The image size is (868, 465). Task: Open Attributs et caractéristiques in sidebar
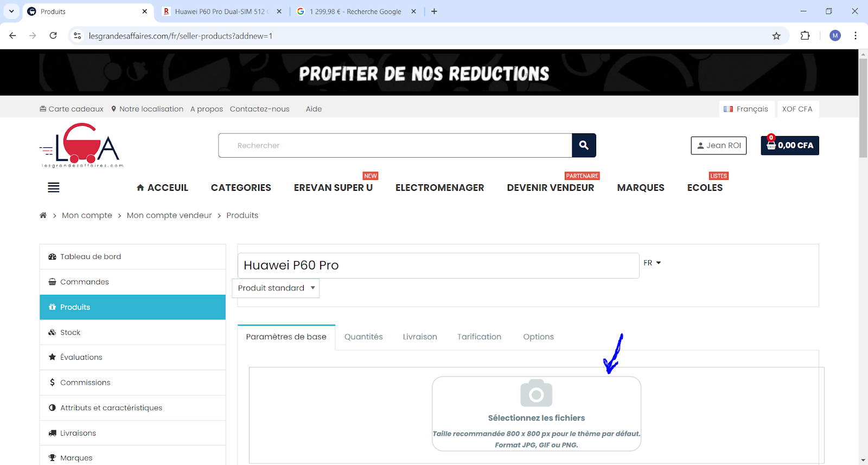click(x=132, y=408)
